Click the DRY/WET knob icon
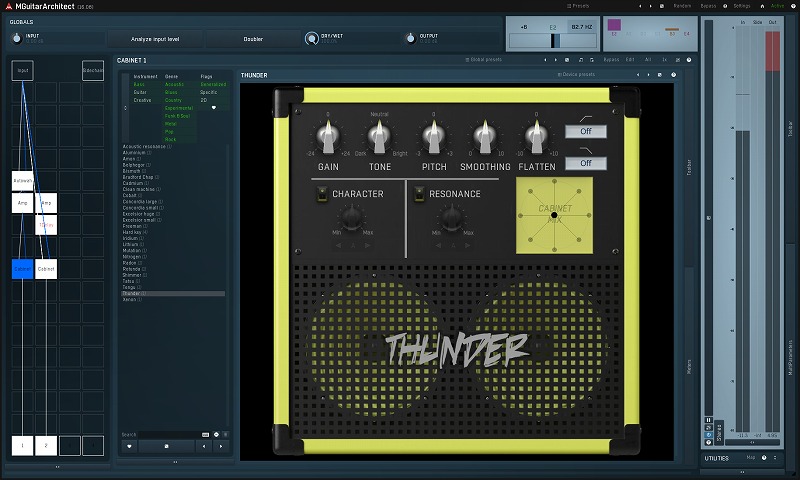Screen dimensions: 800x480 [311, 38]
